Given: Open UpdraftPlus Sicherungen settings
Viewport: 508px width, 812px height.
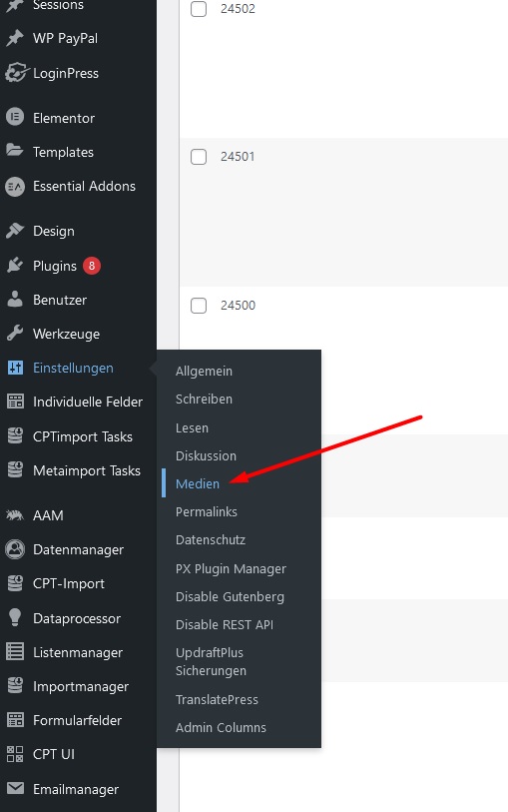Looking at the screenshot, I should (211, 662).
